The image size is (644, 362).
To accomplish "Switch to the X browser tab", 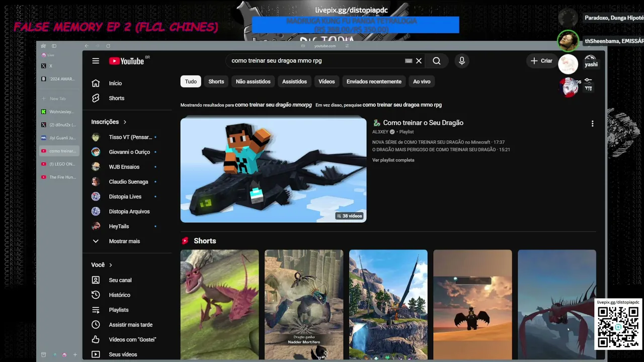I will coord(59,66).
